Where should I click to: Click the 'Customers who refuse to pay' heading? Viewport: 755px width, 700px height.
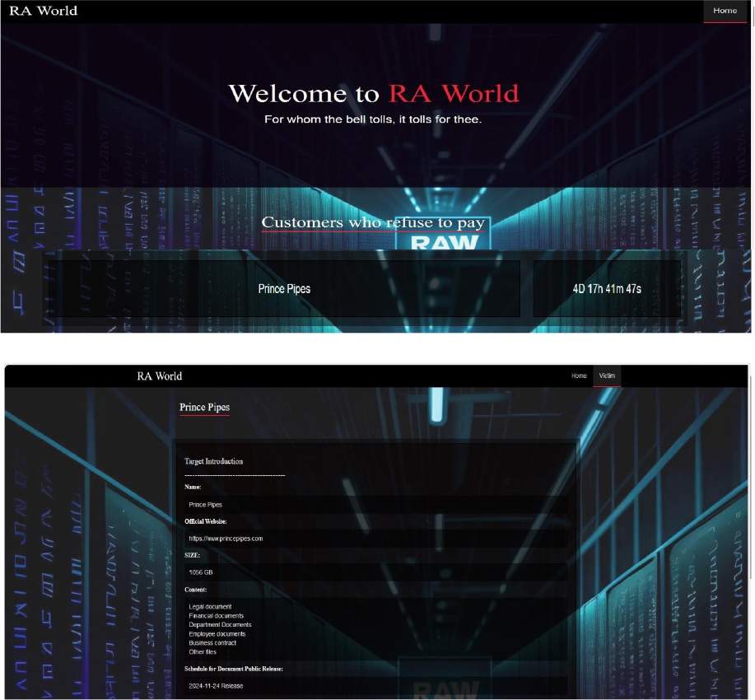(x=373, y=222)
